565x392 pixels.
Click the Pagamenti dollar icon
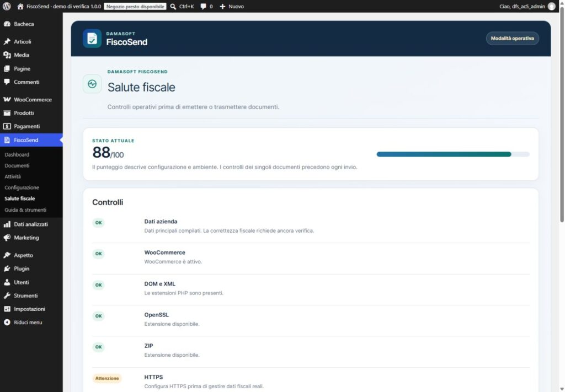[x=7, y=126]
